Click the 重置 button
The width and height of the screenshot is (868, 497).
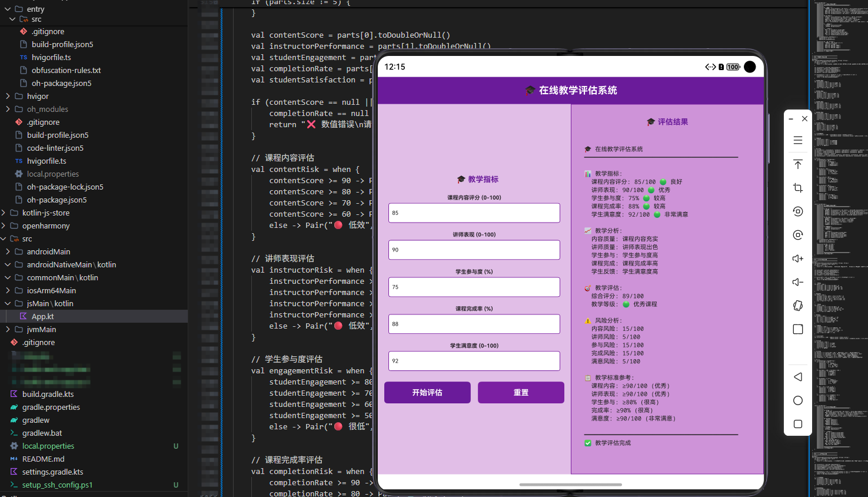point(521,392)
